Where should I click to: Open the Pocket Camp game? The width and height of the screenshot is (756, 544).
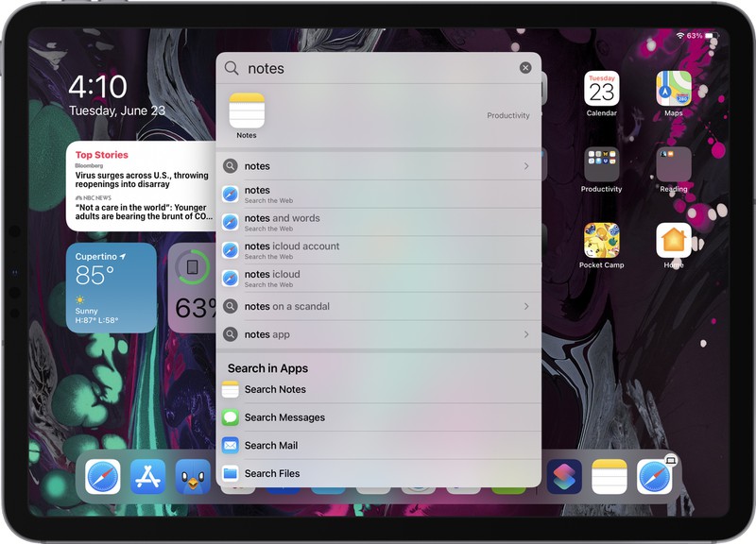click(601, 241)
